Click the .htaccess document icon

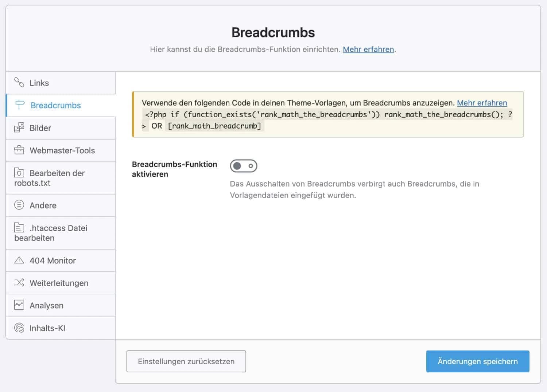[x=19, y=228]
